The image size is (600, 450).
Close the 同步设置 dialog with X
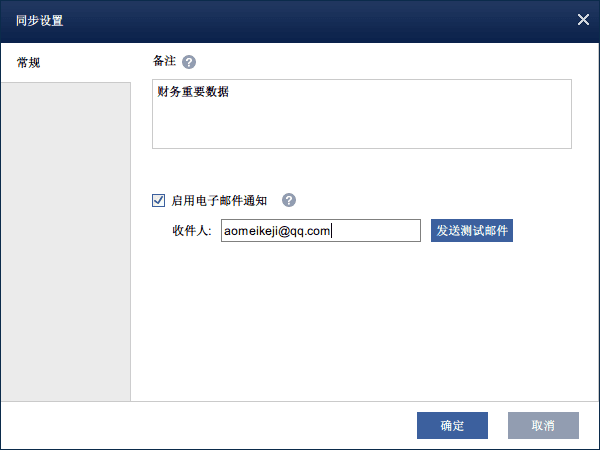tap(583, 19)
